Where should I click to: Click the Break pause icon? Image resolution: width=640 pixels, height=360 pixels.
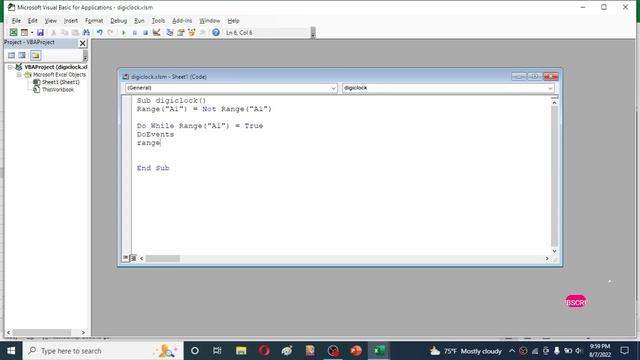coord(135,33)
